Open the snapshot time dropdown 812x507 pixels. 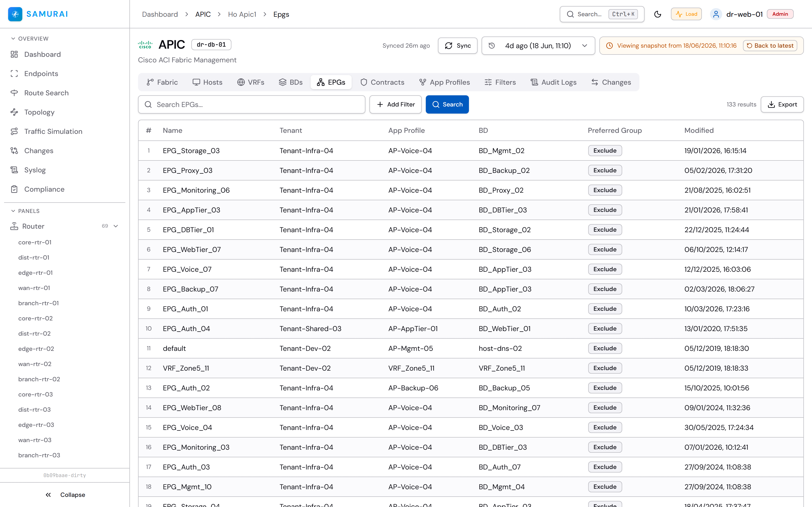[x=538, y=46]
